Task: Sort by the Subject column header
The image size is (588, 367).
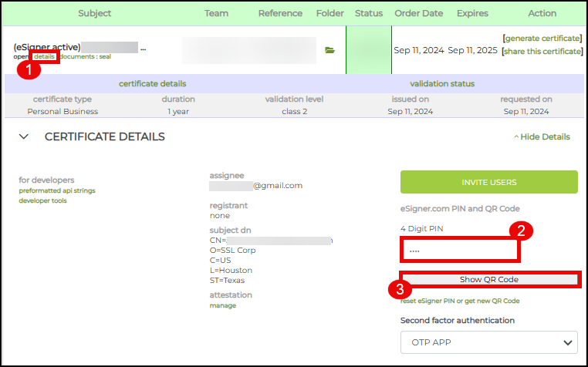Action: 94,13
